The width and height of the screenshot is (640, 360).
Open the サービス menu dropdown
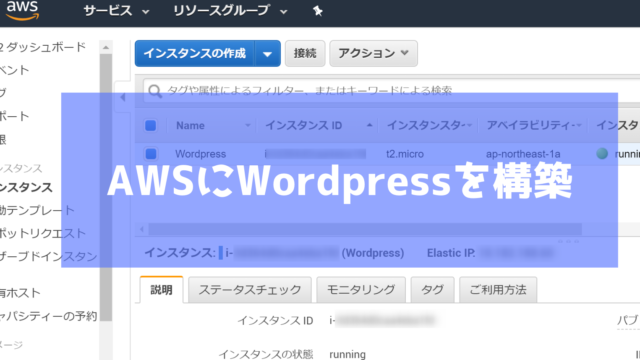point(116,11)
